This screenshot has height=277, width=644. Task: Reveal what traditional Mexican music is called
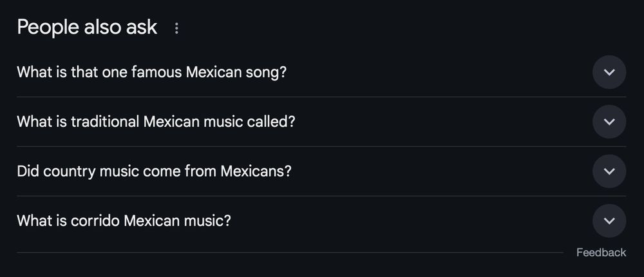(155, 122)
